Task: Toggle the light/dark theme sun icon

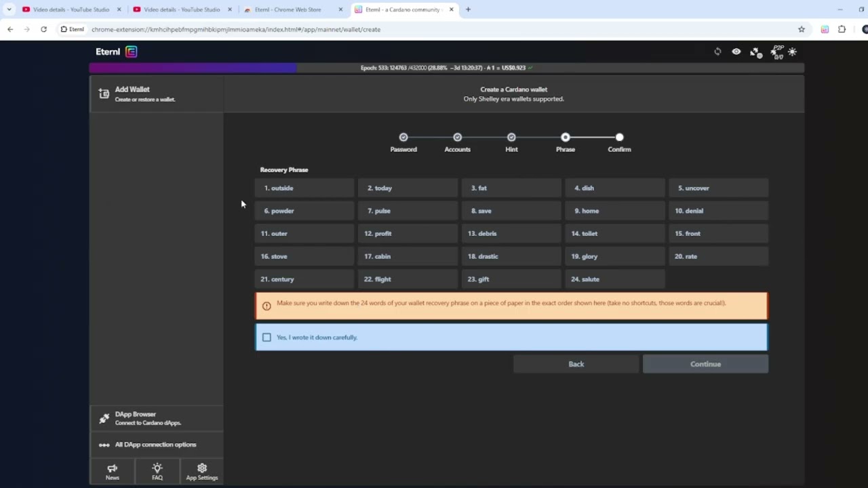Action: tap(792, 52)
